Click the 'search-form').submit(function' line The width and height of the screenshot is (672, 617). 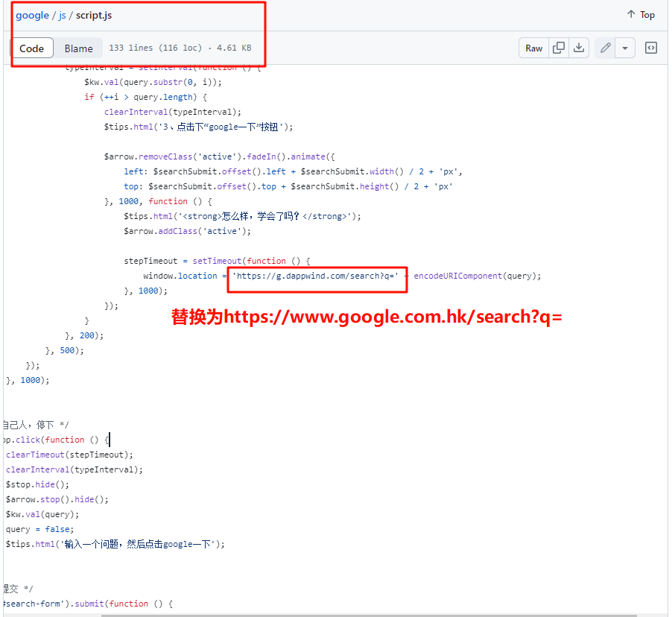pyautogui.click(x=88, y=604)
